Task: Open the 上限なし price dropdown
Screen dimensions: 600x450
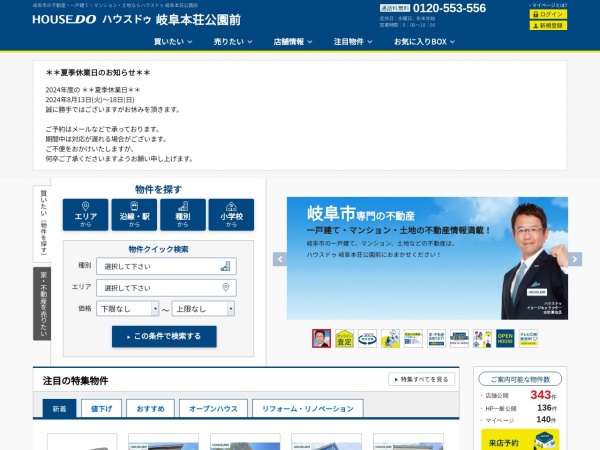Action: [203, 308]
